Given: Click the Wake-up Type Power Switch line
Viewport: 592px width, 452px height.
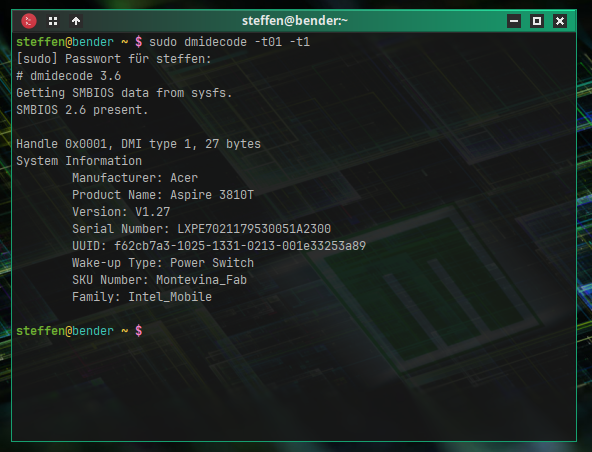Looking at the screenshot, I should (x=163, y=263).
